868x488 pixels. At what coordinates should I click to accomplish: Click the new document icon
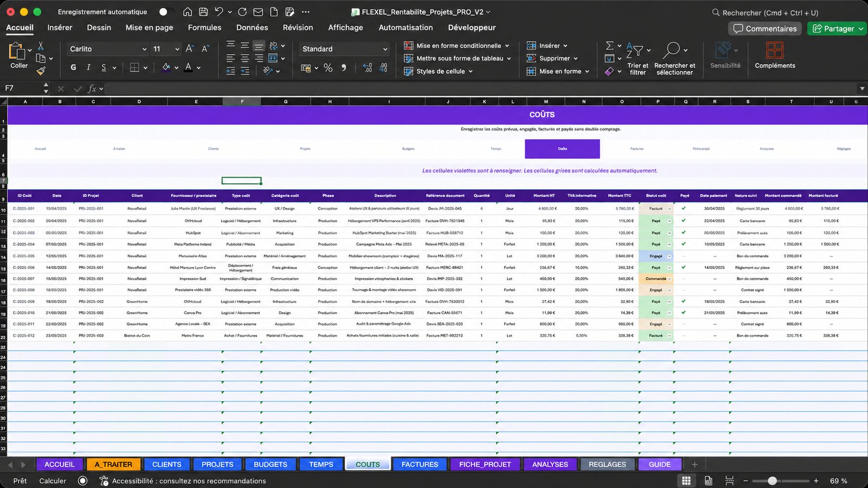274,12
